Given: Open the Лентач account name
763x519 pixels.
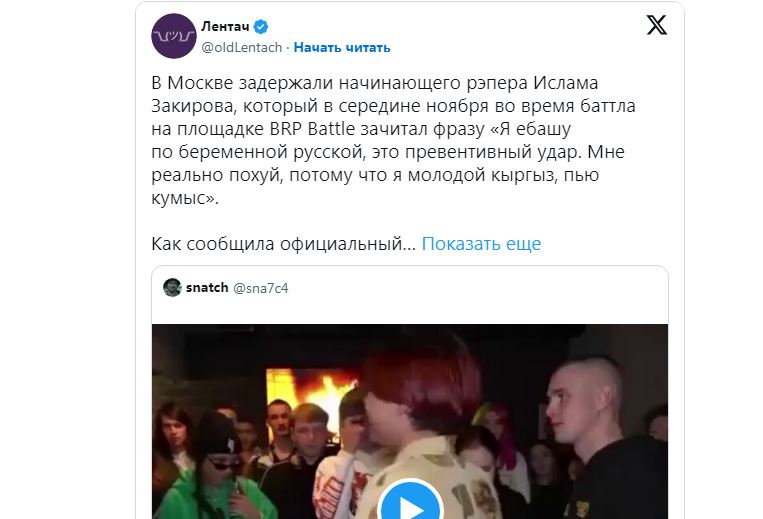Looking at the screenshot, I should click(x=225, y=26).
